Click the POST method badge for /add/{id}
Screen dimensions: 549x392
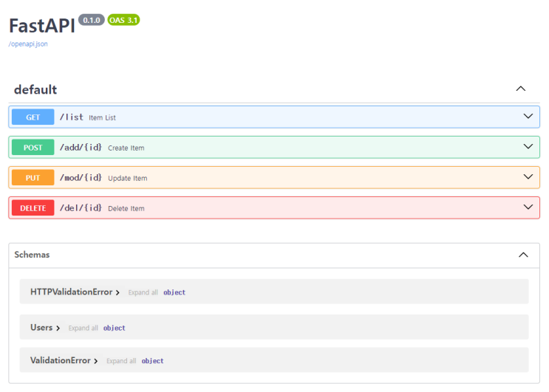(x=33, y=147)
